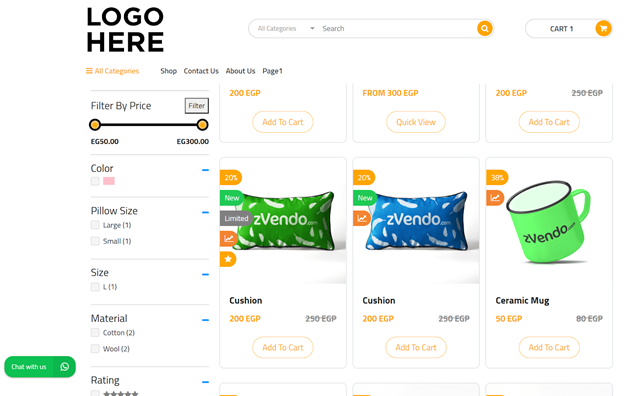Image resolution: width=624 pixels, height=396 pixels.
Task: Select the pink color swatch
Action: (109, 181)
